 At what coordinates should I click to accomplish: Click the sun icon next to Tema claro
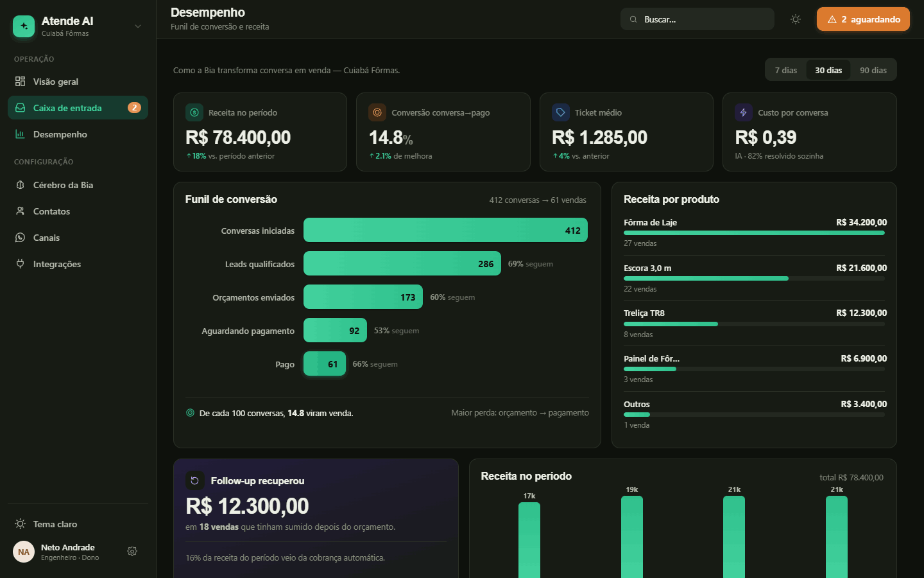20,524
